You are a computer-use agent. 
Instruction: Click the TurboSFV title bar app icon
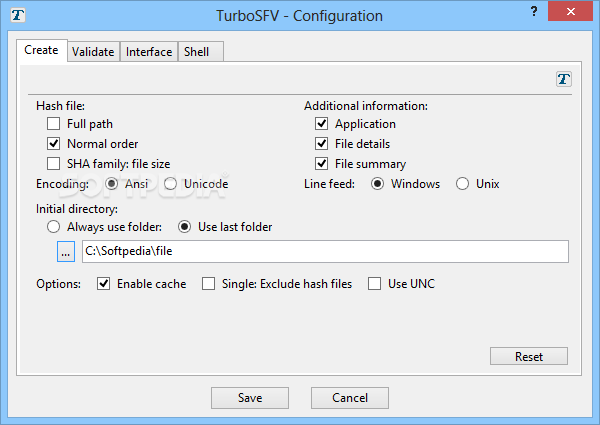click(x=16, y=16)
